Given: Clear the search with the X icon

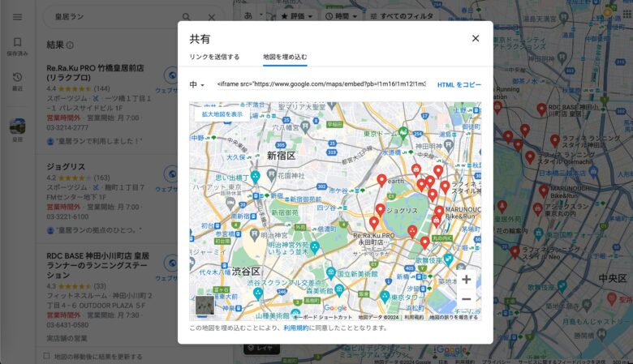Looking at the screenshot, I should click(x=212, y=17).
